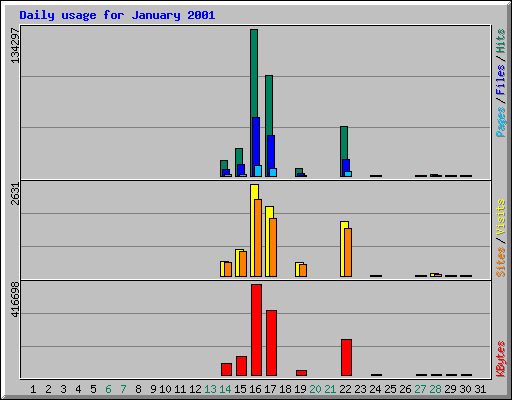Image resolution: width=512 pixels, height=400 pixels.
Task: Click the cyan Pages bar for day 16
Action: pyautogui.click(x=258, y=171)
